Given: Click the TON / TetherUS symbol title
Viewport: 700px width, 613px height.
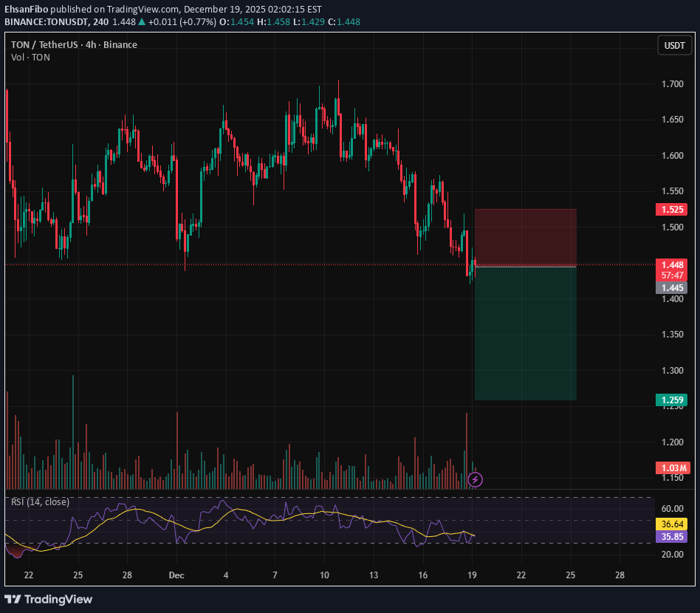Looking at the screenshot, I should 74,44.
